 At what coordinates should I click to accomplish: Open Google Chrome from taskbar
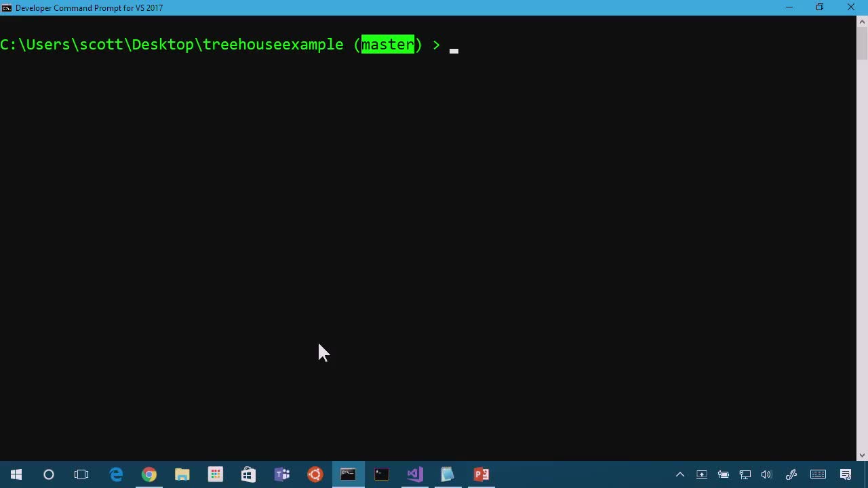[149, 474]
